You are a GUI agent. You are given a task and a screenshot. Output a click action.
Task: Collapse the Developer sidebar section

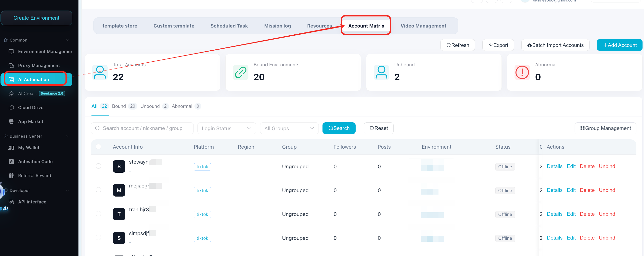pyautogui.click(x=67, y=191)
